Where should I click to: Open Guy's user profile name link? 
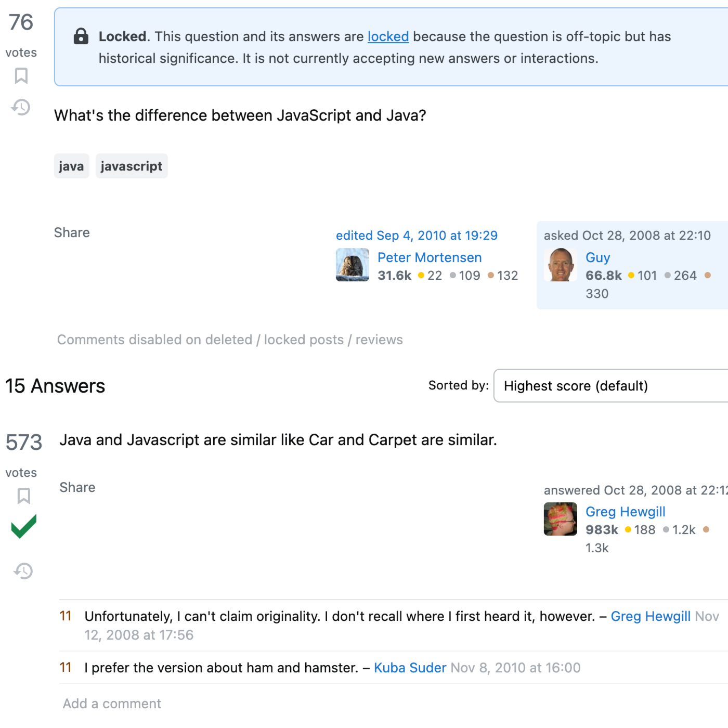pyautogui.click(x=597, y=257)
